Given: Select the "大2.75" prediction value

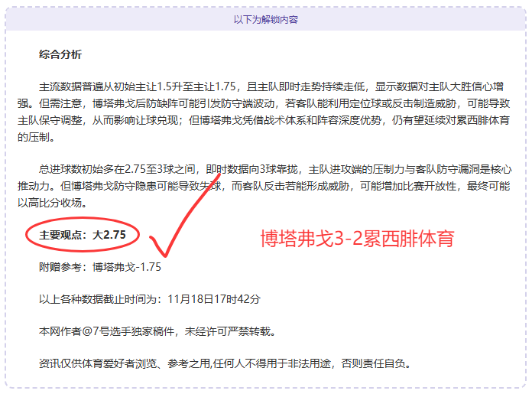Looking at the screenshot, I should (109, 236).
